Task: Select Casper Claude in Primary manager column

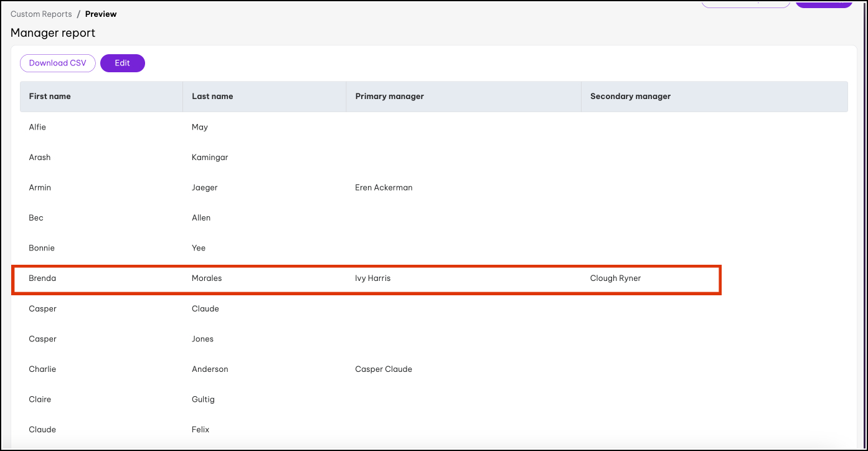Action: 384,369
